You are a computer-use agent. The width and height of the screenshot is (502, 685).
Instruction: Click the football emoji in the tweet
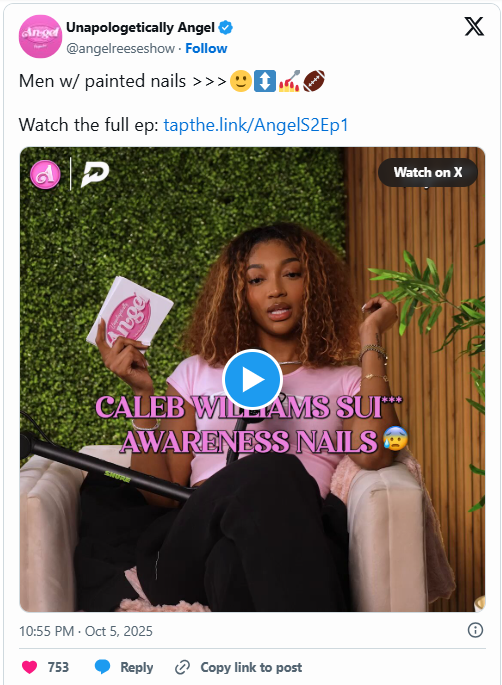point(314,81)
